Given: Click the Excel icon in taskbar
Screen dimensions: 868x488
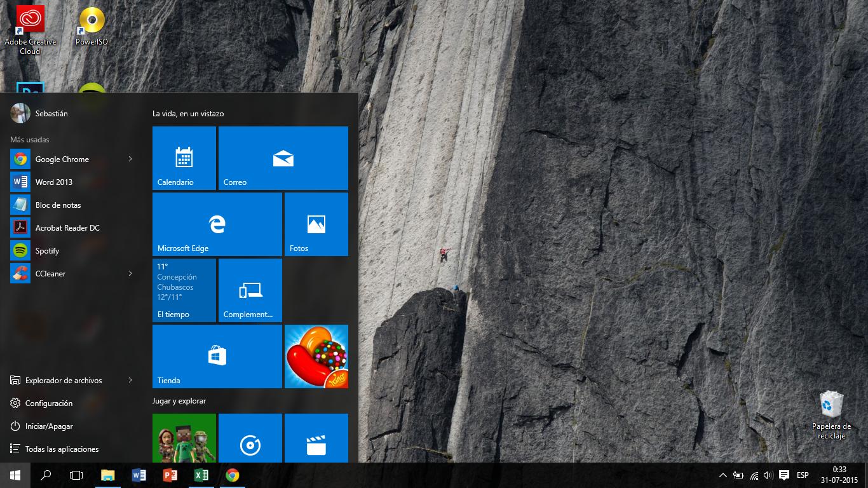Looking at the screenshot, I should (201, 475).
